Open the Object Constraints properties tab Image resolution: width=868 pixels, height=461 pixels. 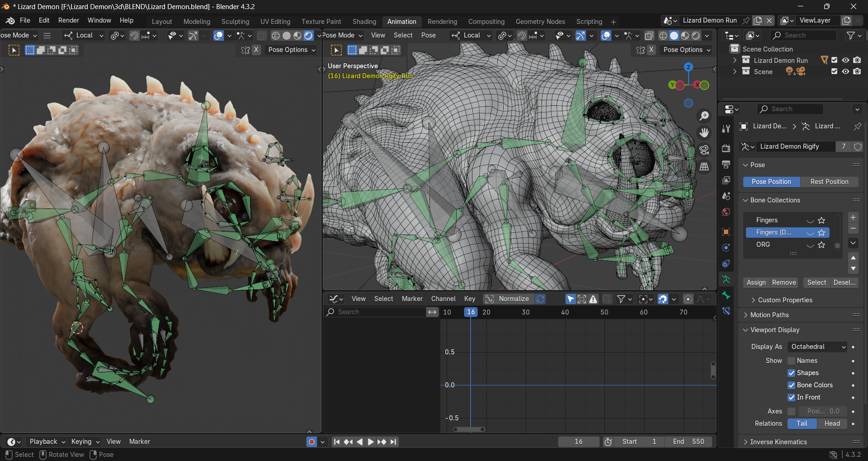726,263
